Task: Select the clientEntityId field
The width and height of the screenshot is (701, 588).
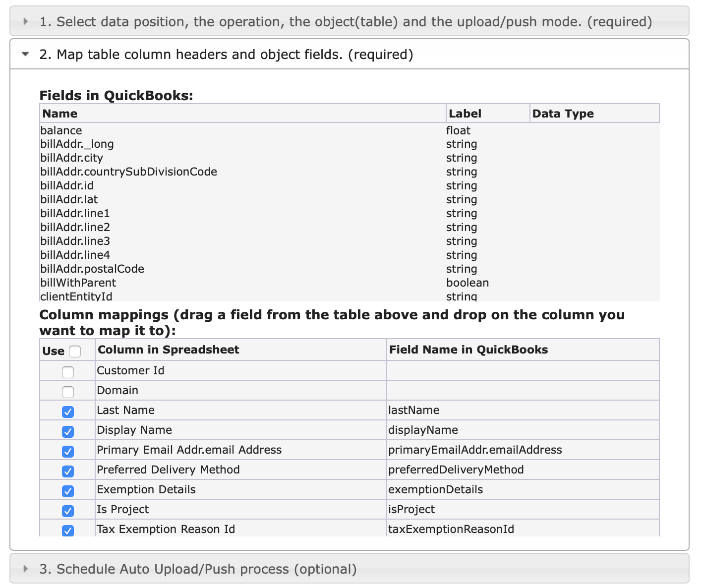Action: (x=350, y=296)
